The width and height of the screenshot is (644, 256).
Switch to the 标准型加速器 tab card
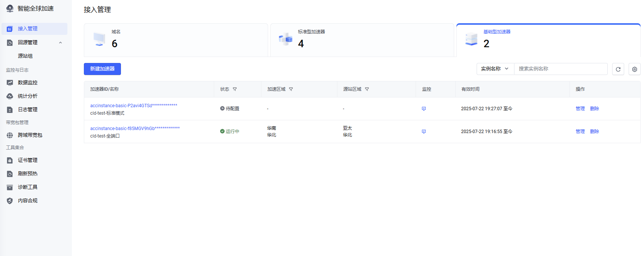362,40
